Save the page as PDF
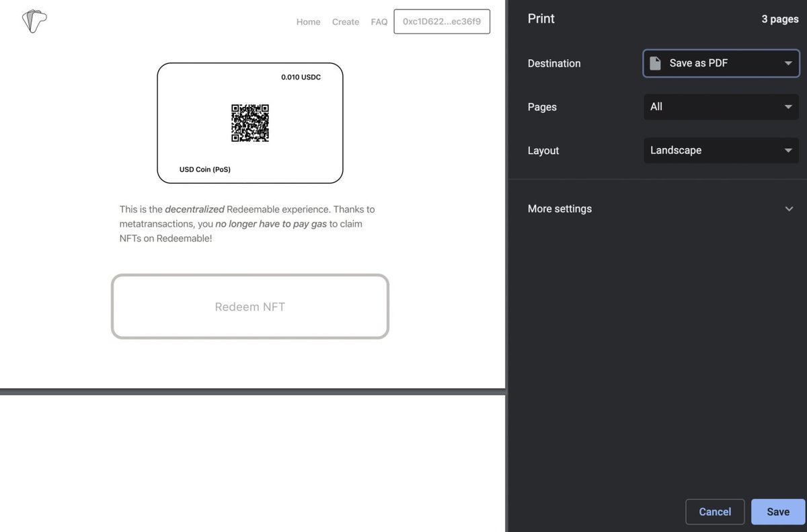This screenshot has width=807, height=532. [778, 512]
